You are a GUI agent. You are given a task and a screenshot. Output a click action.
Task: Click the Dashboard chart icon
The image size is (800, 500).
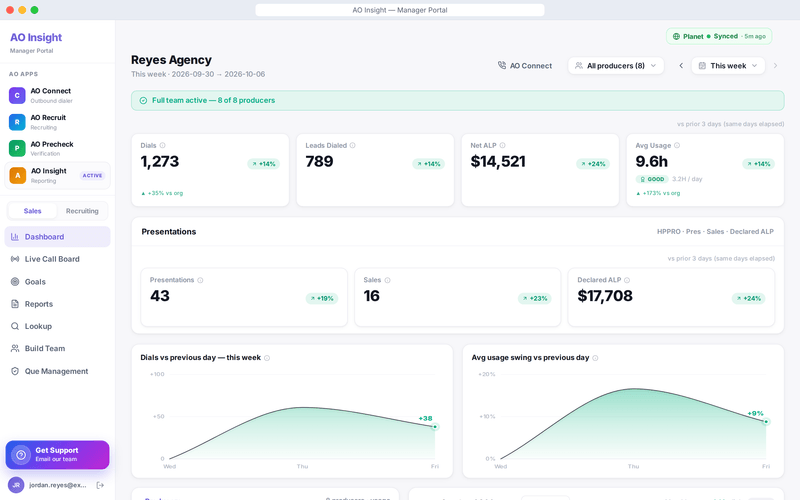15,237
